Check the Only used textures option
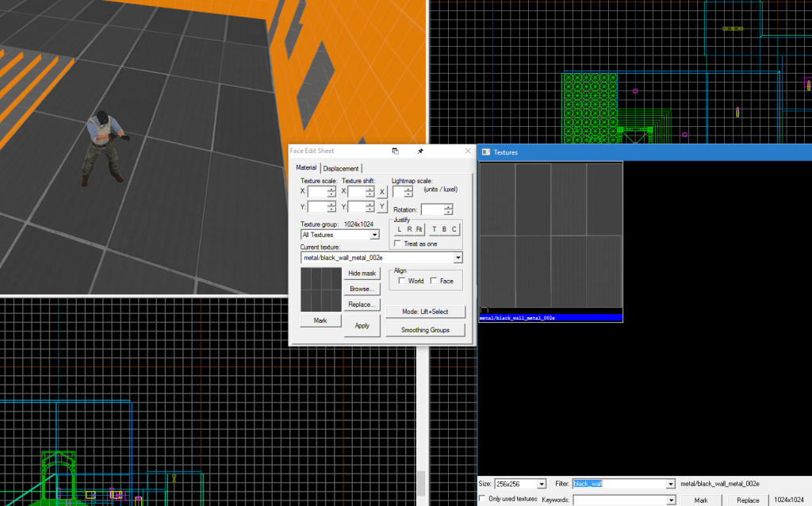 [x=483, y=499]
